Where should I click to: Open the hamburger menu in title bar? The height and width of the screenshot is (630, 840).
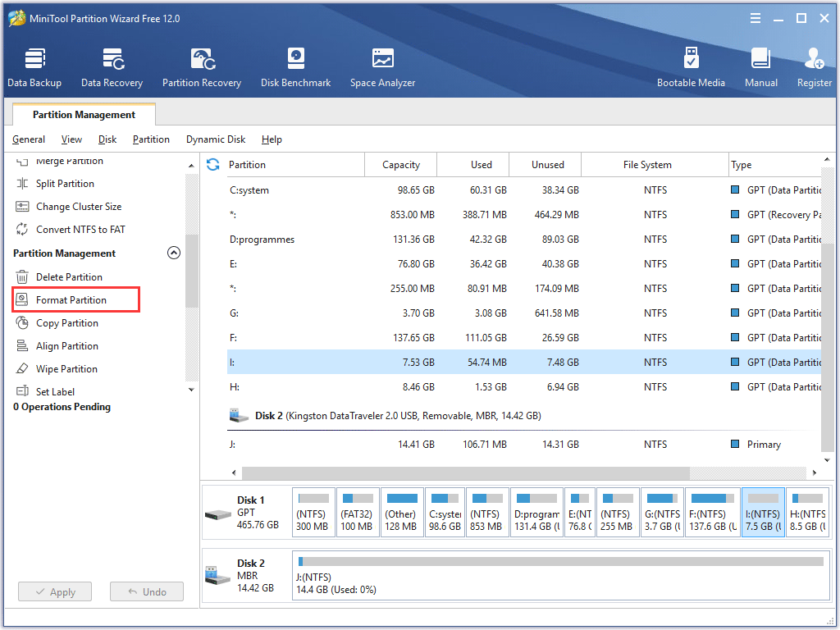pos(754,18)
